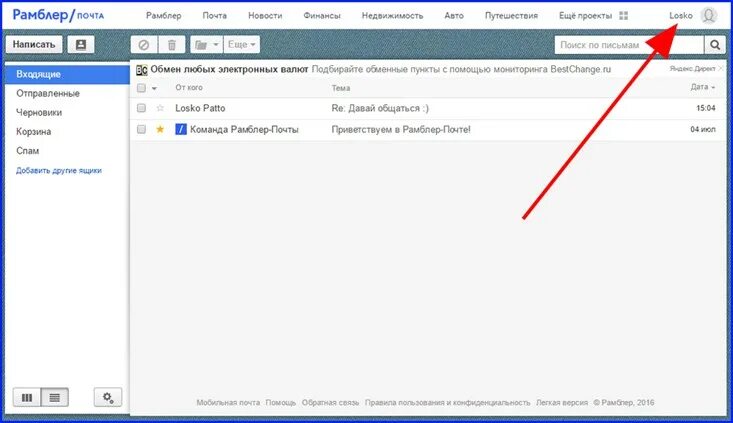Viewport: 733px width, 423px height.
Task: Open the contacts address book icon
Action: click(81, 44)
